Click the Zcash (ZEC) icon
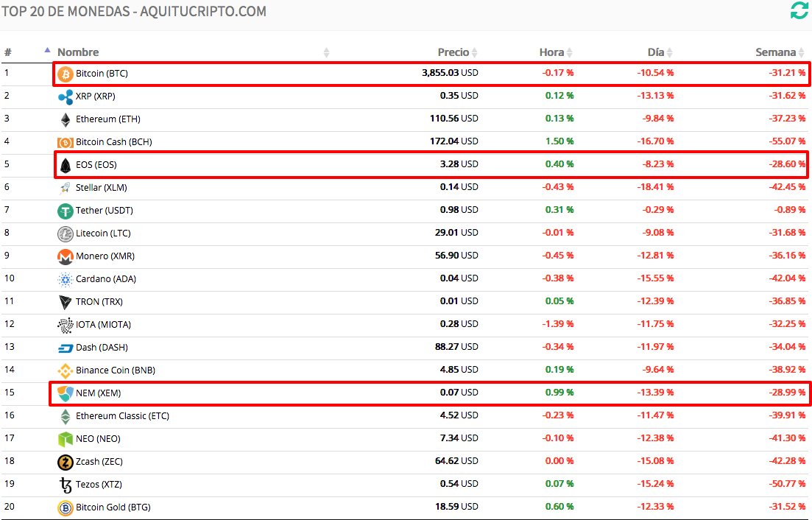The width and height of the screenshot is (812, 520). click(x=66, y=462)
